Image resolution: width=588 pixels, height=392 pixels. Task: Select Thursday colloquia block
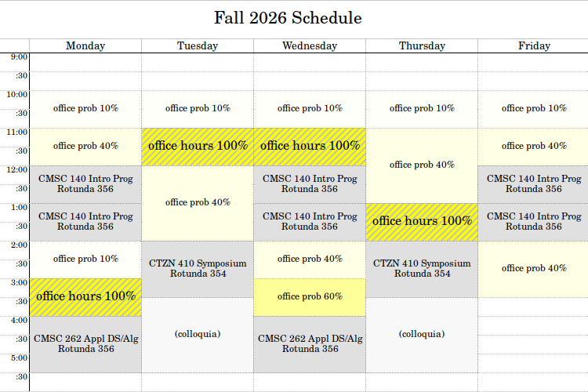point(422,335)
